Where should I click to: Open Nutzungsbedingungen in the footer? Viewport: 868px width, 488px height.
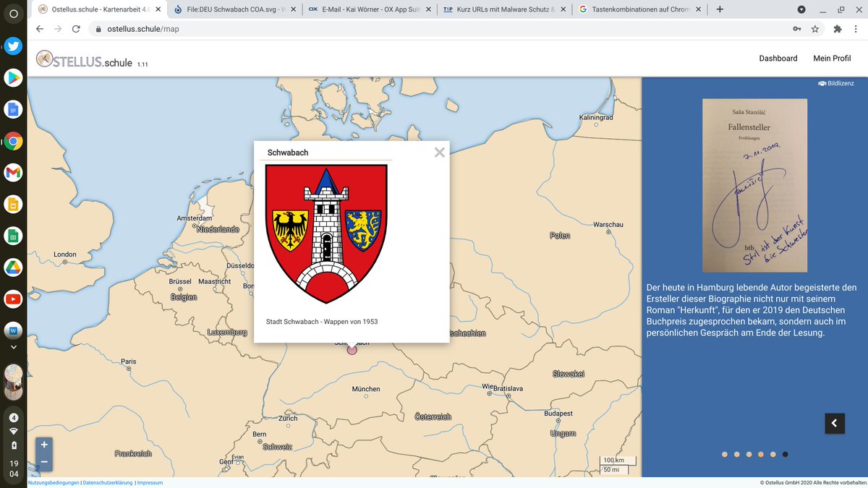54,482
